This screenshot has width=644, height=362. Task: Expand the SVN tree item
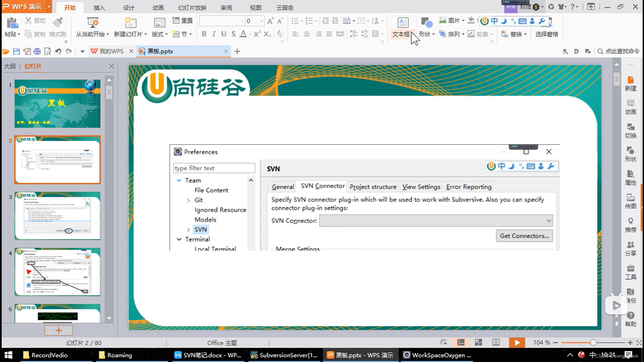189,229
